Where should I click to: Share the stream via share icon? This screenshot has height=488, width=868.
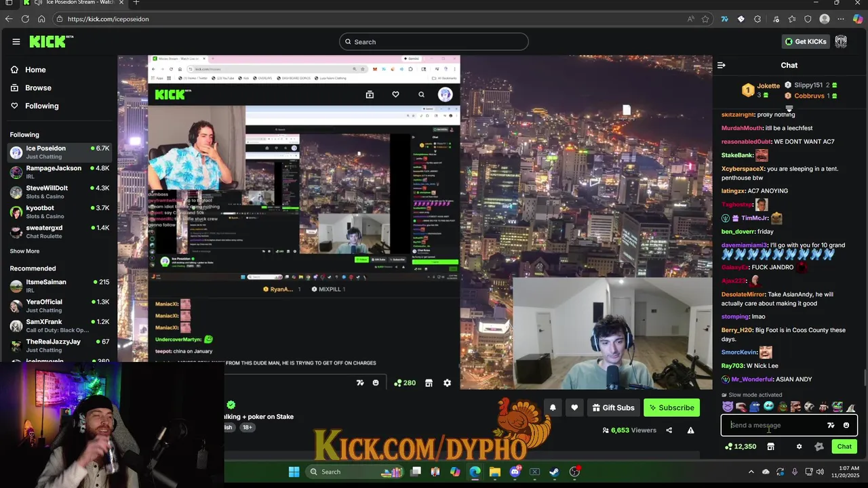point(669,430)
